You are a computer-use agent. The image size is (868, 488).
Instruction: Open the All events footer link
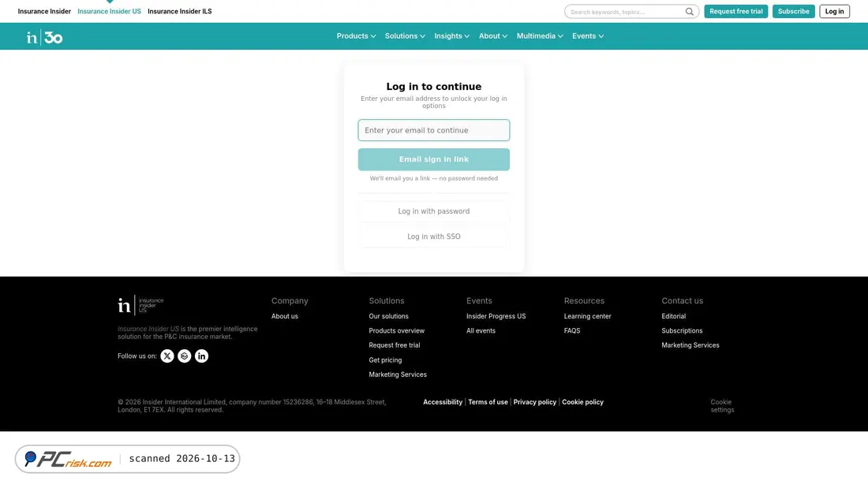481,331
